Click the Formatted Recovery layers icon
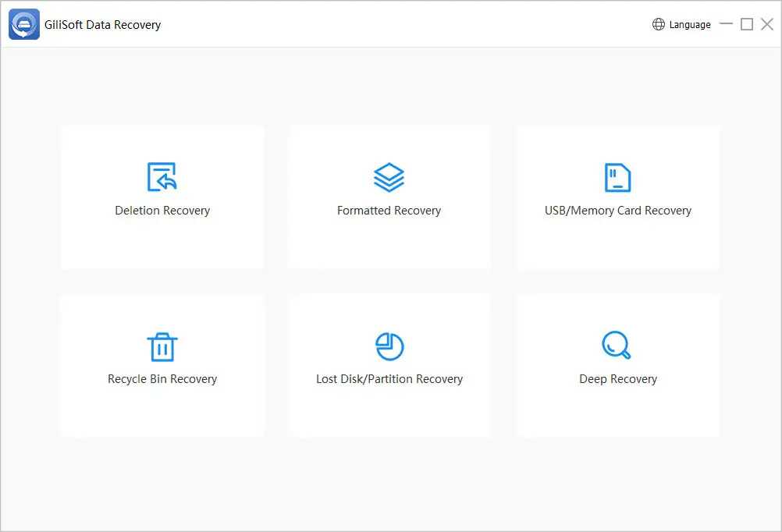This screenshot has height=532, width=782. point(389,177)
